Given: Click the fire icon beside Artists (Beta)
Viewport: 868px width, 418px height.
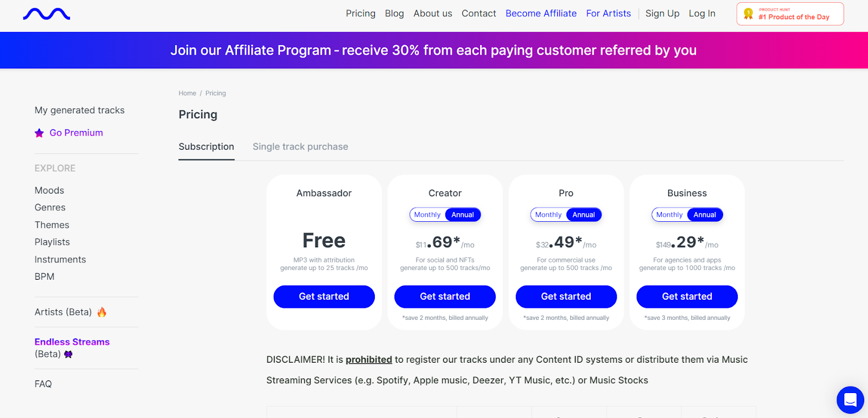Looking at the screenshot, I should (x=102, y=312).
